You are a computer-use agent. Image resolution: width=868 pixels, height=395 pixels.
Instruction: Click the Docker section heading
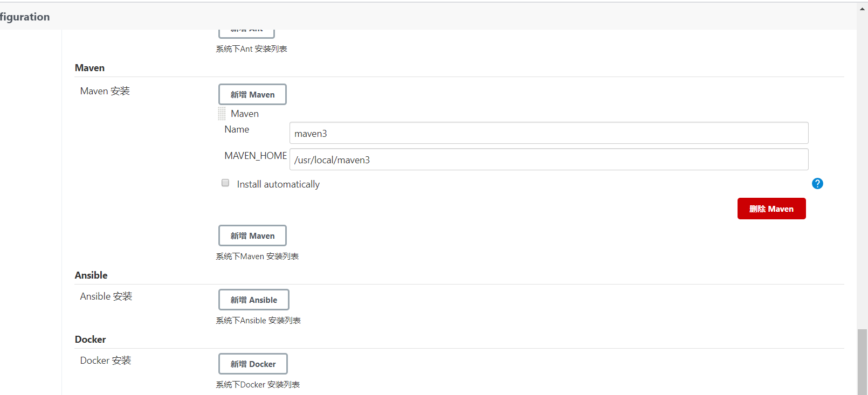click(x=90, y=339)
